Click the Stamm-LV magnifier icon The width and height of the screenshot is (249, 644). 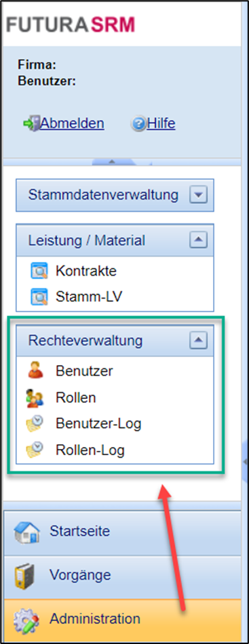(x=39, y=297)
